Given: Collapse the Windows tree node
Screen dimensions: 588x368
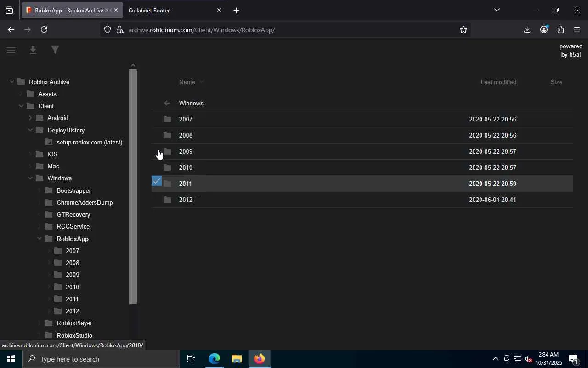Looking at the screenshot, I should click(x=30, y=178).
